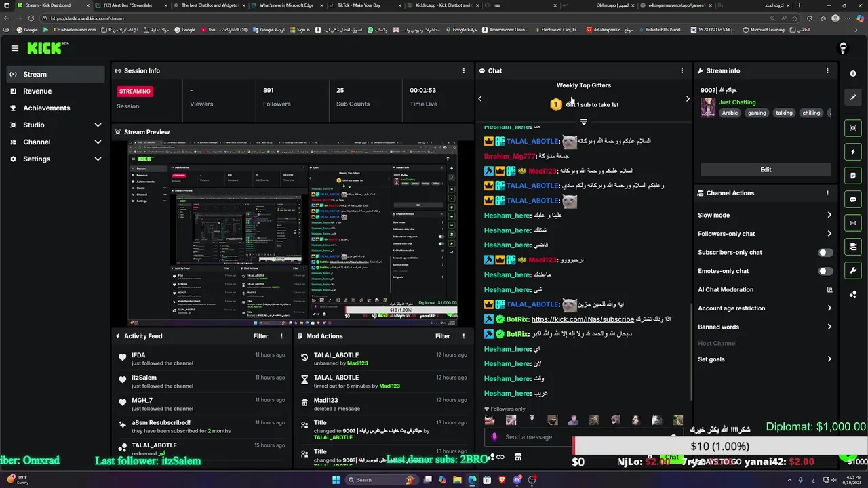This screenshot has height=488, width=868.
Task: Show next Weekly Top Gifters slide
Action: tap(688, 99)
